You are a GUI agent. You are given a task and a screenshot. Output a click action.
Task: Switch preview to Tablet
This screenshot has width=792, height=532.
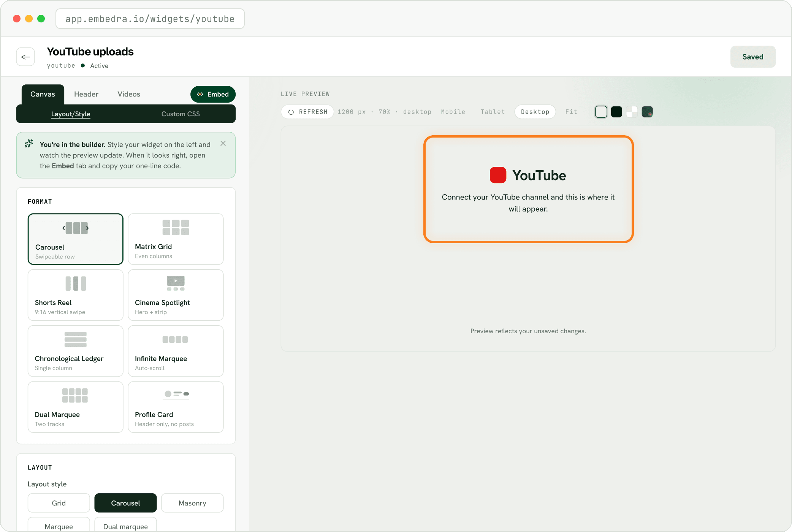493,112
